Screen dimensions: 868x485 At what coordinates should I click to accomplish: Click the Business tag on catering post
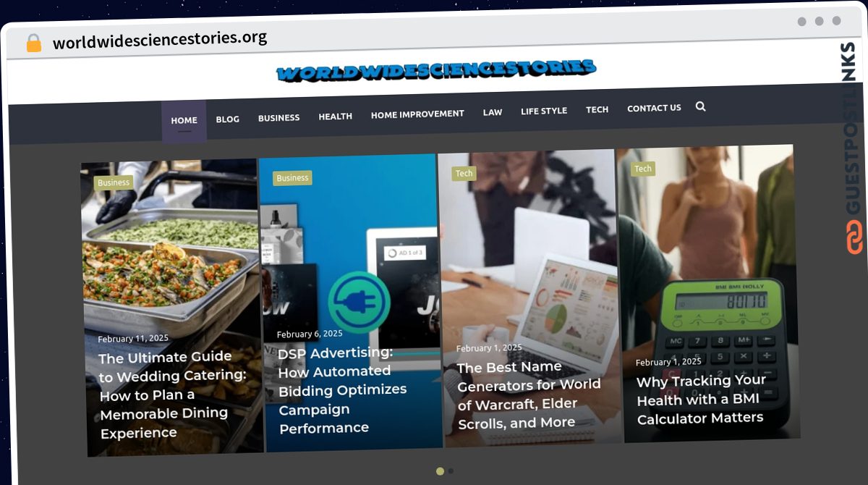pyautogui.click(x=114, y=182)
